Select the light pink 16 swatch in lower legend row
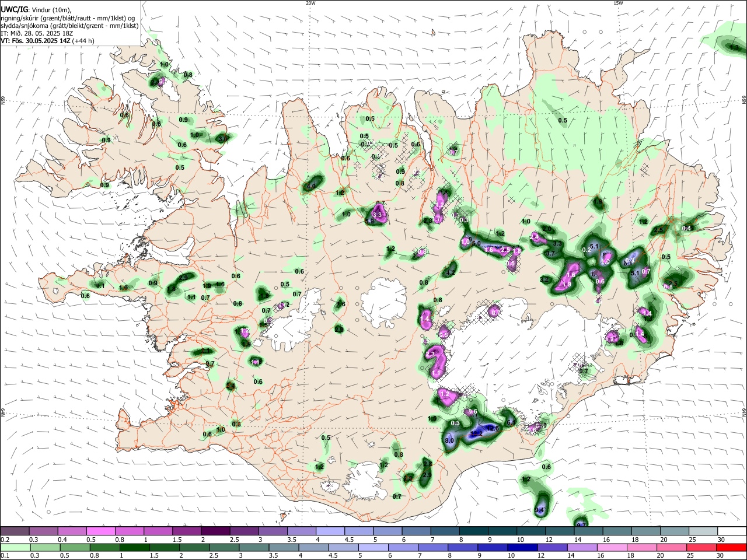Image resolution: width=747 pixels, height=560 pixels. [612, 547]
